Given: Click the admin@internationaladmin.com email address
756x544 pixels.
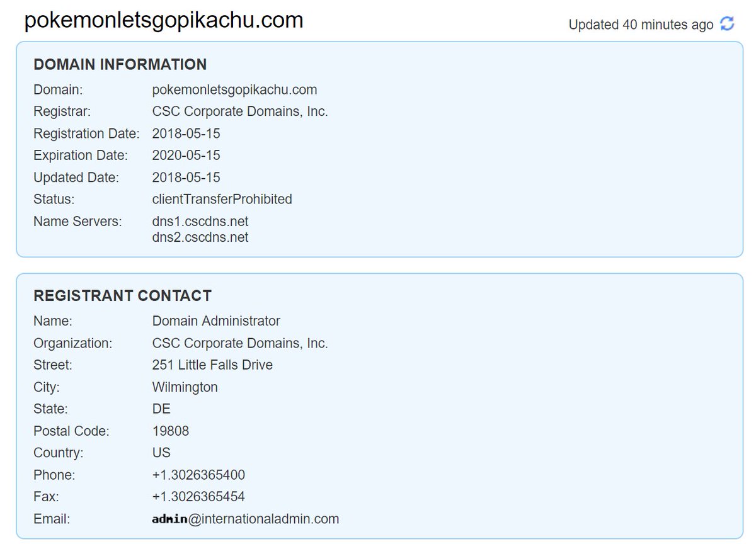Looking at the screenshot, I should (x=246, y=519).
